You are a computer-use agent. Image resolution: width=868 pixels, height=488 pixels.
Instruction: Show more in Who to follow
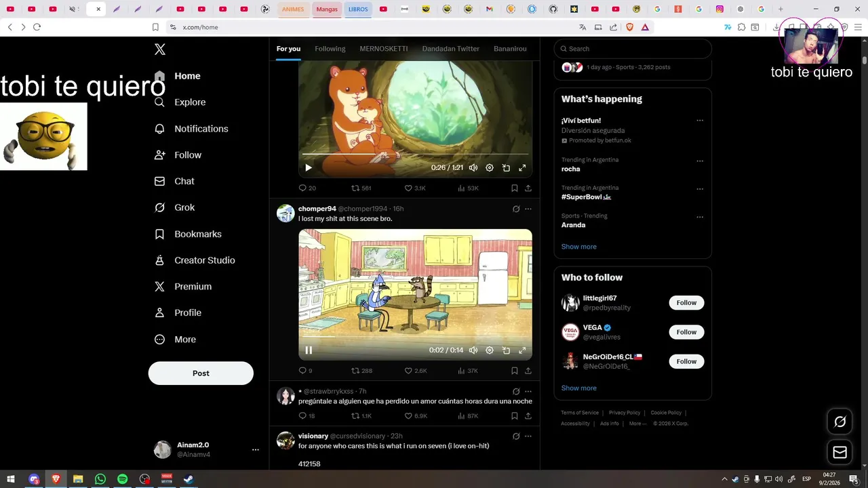(x=579, y=388)
